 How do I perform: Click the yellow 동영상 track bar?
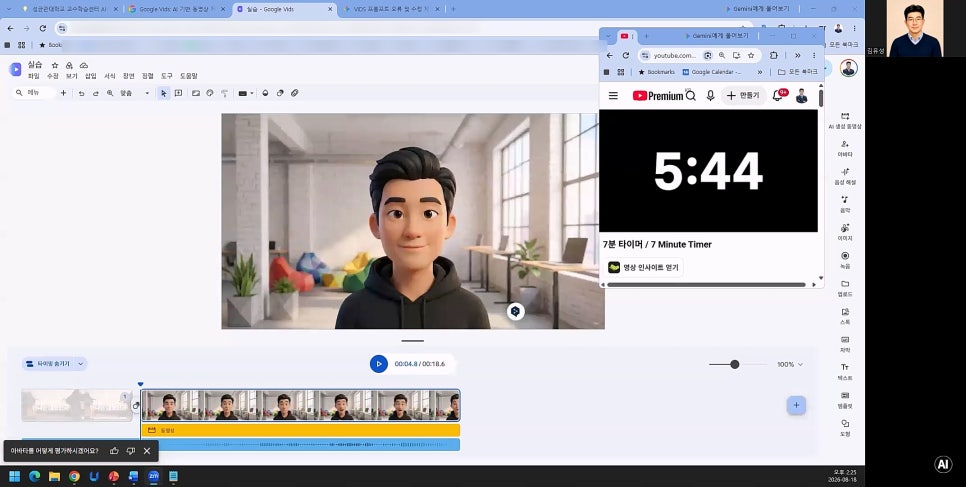coord(301,430)
